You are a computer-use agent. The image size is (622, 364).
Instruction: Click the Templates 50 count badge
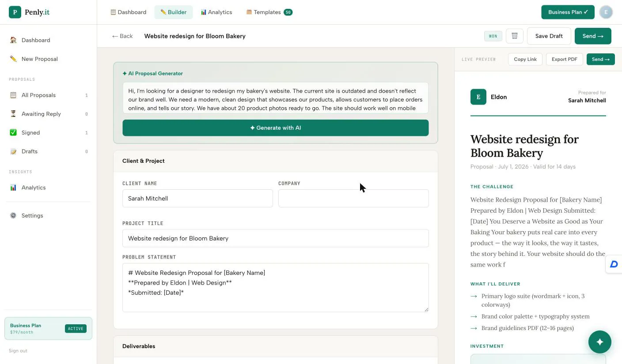pyautogui.click(x=288, y=12)
